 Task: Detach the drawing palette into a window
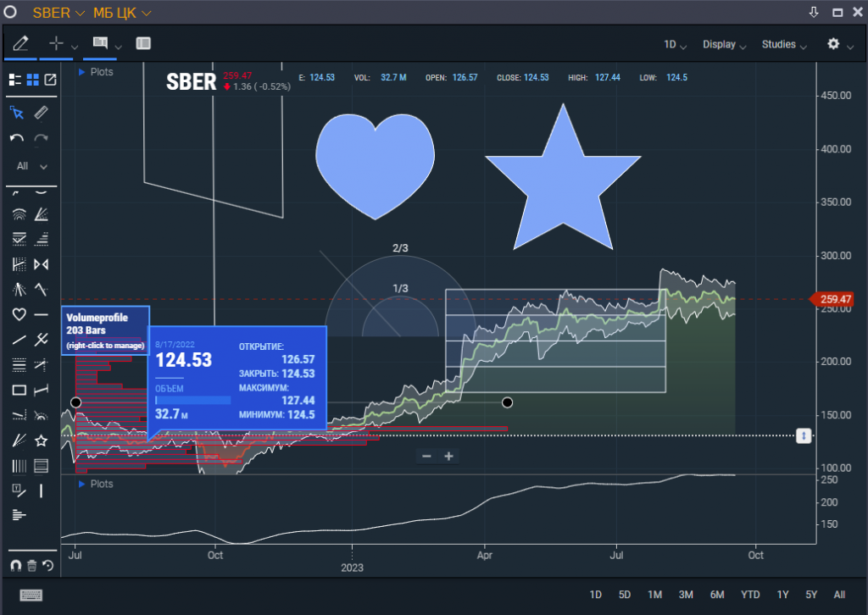(x=50, y=80)
